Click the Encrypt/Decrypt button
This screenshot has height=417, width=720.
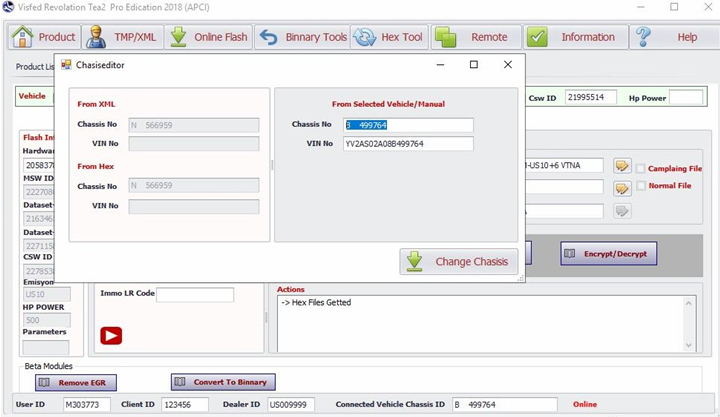point(608,254)
